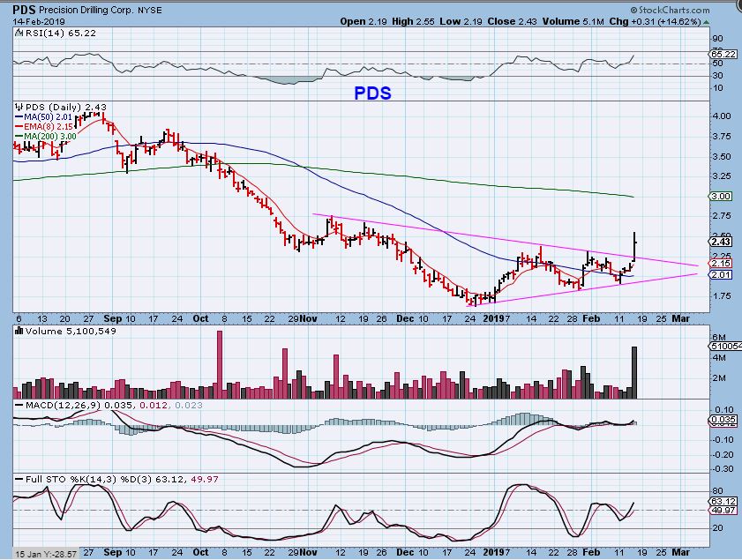Click the Close 2.43 value in header
The image size is (742, 560).
pos(512,22)
